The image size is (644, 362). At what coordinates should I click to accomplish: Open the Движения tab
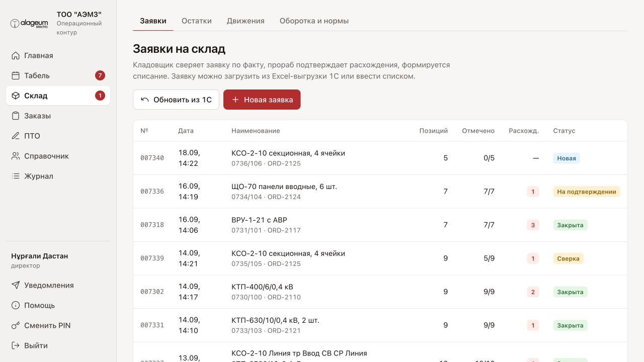(246, 21)
